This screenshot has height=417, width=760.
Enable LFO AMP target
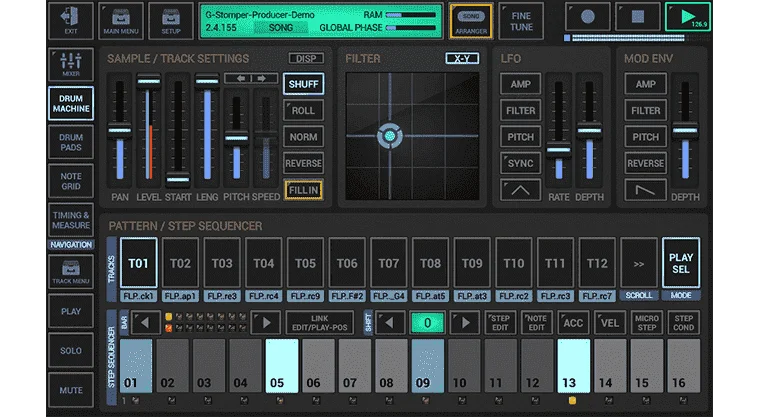click(x=520, y=84)
